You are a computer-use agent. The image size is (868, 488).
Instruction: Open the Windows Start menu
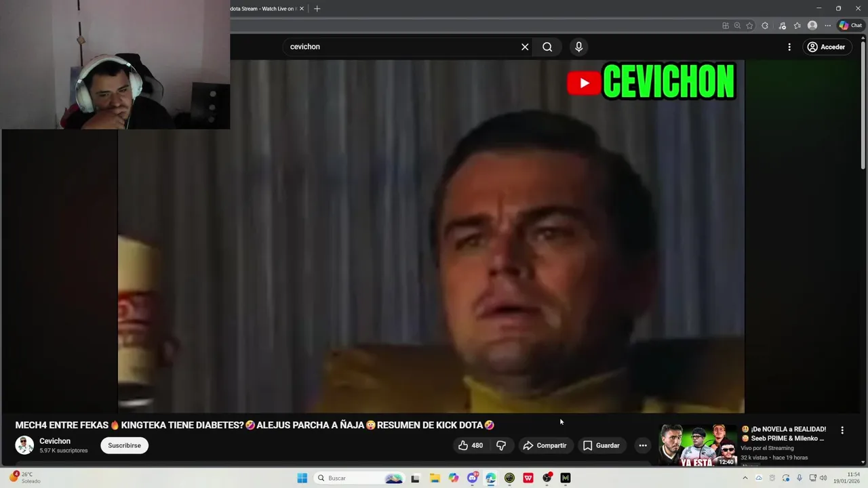point(302,478)
